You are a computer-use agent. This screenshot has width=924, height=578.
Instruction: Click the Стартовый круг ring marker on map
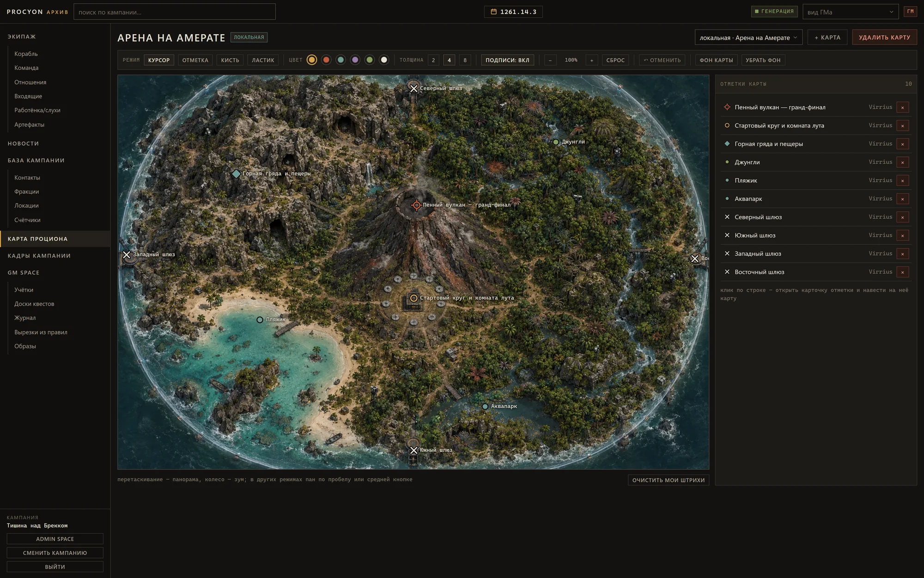click(413, 298)
